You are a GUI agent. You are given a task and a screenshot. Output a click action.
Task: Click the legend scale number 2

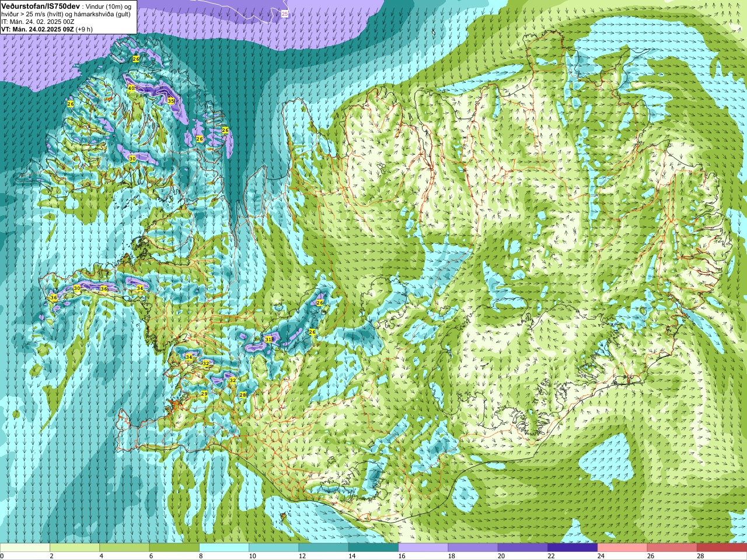point(51,556)
